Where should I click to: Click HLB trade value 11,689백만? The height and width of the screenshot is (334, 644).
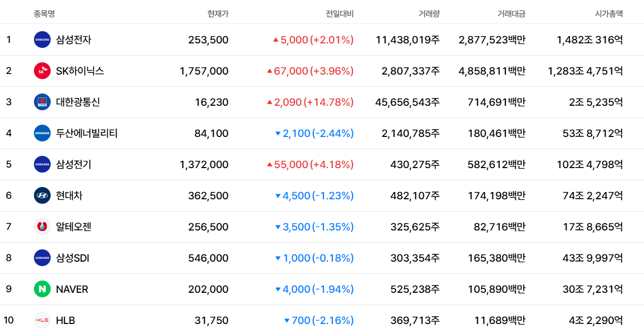point(500,321)
